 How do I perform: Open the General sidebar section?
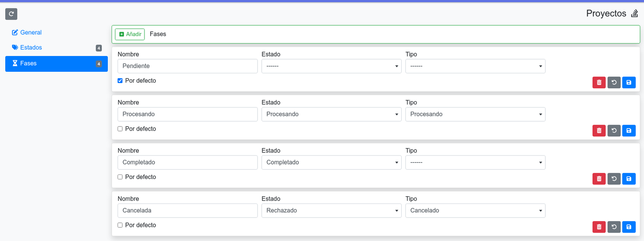point(56,33)
